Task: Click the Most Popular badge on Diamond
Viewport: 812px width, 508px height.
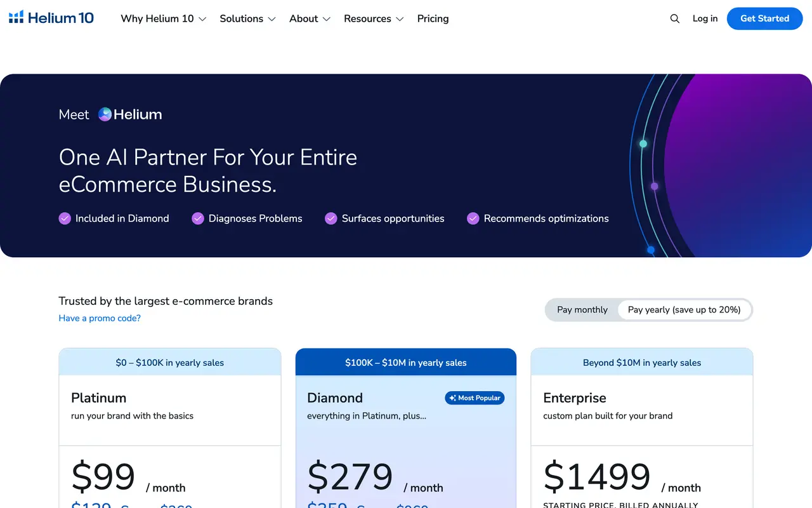Action: point(475,398)
